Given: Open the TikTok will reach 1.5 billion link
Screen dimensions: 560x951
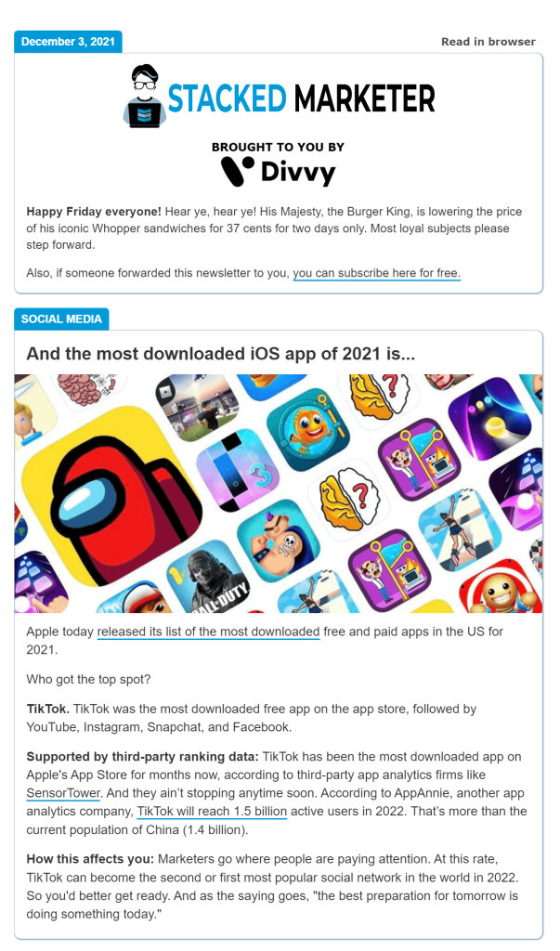Looking at the screenshot, I should tap(212, 812).
